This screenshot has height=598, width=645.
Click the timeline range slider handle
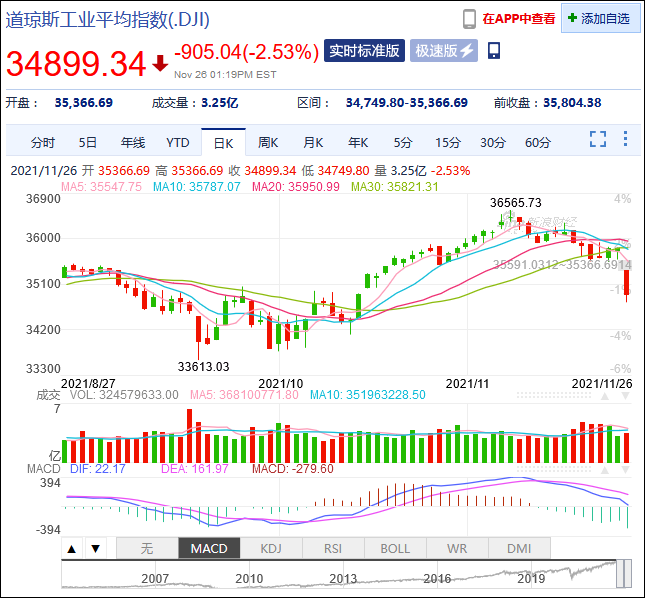(x=624, y=573)
